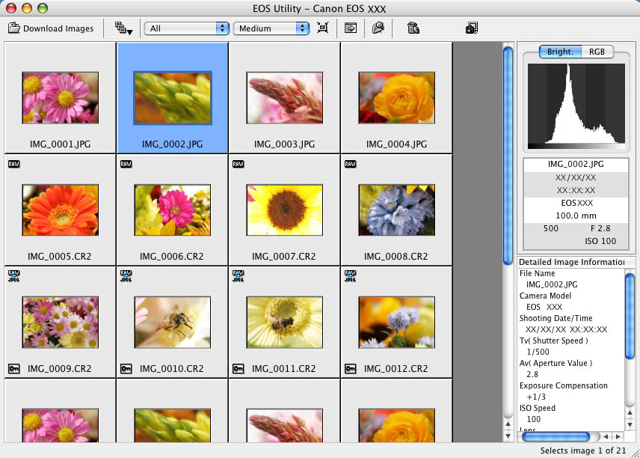
Task: Click the fit-to-window preview icon
Action: 323,28
